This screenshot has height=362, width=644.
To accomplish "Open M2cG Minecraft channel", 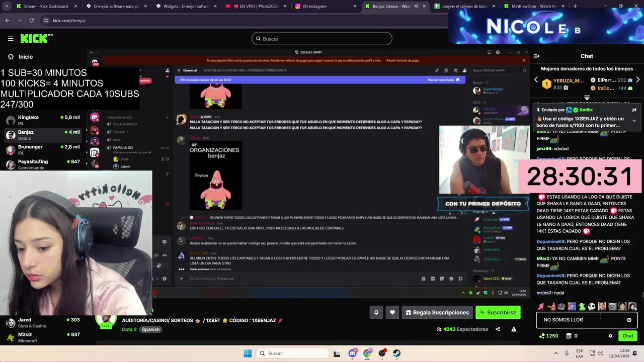I will (x=43, y=337).
